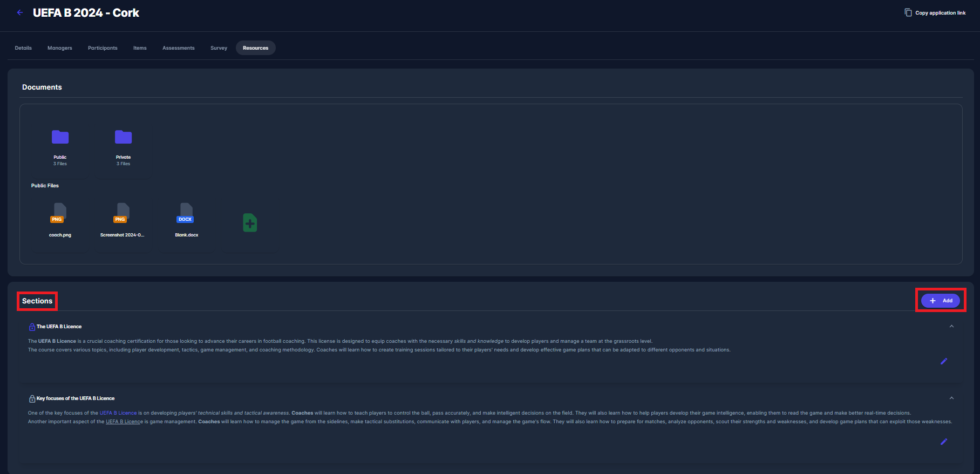The height and width of the screenshot is (474, 980).
Task: Switch to the Participants tab
Action: pos(103,48)
